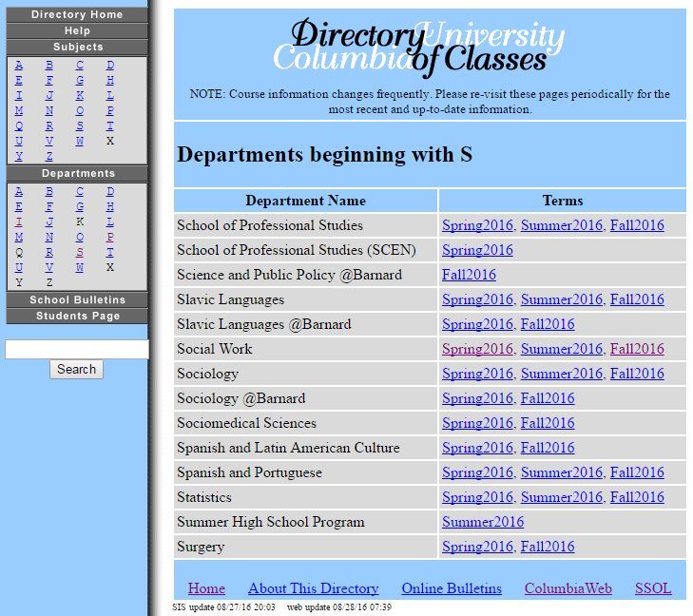Open Departments letter W link
Viewport: 693px width, 616px height.
pos(80,267)
